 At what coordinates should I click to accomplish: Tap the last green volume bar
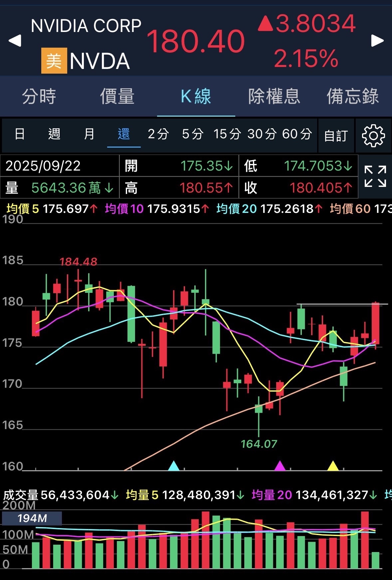(375, 560)
